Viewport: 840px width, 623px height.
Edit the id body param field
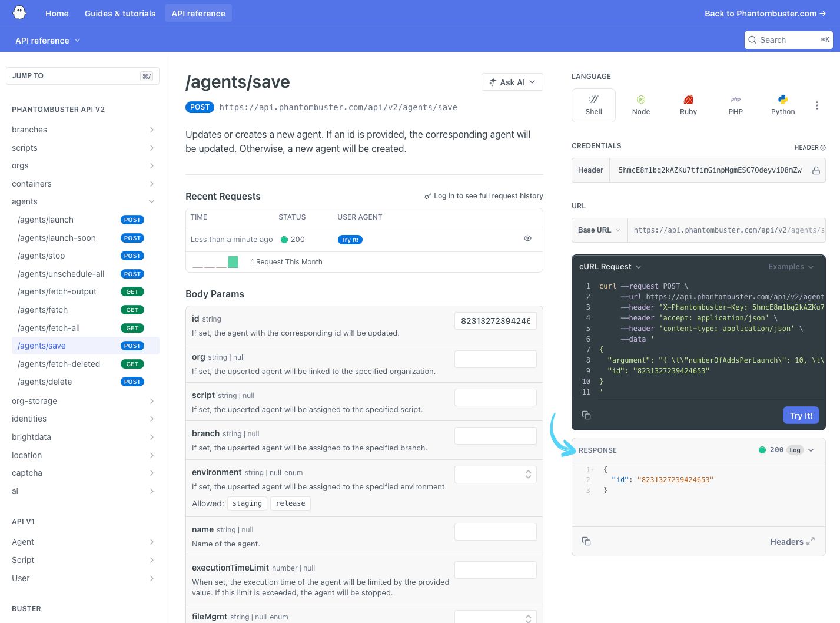click(496, 321)
